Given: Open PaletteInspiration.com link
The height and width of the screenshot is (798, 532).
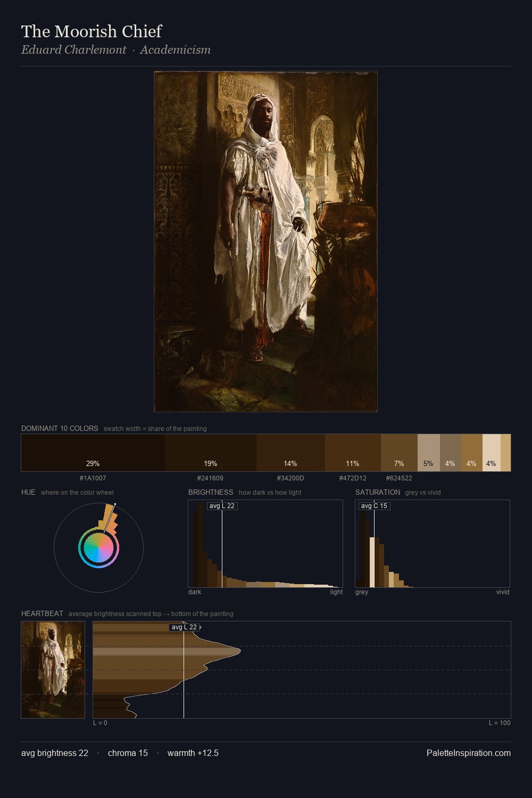Looking at the screenshot, I should pyautogui.click(x=469, y=753).
